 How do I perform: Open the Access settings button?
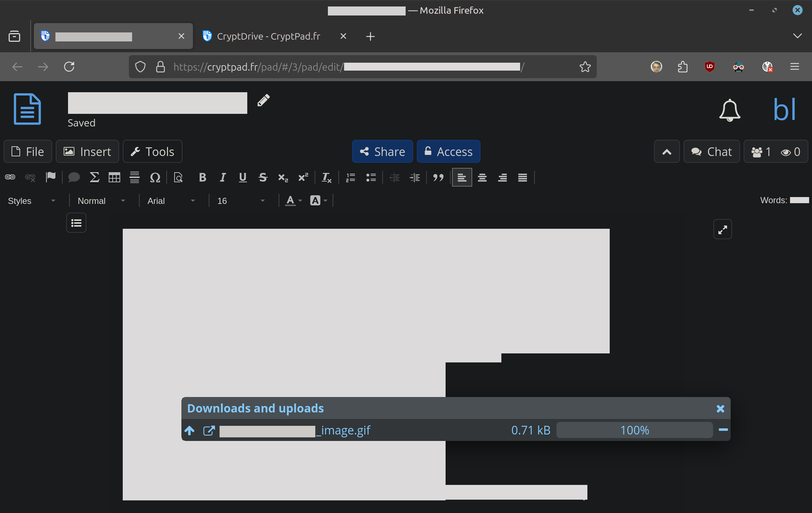[448, 152]
